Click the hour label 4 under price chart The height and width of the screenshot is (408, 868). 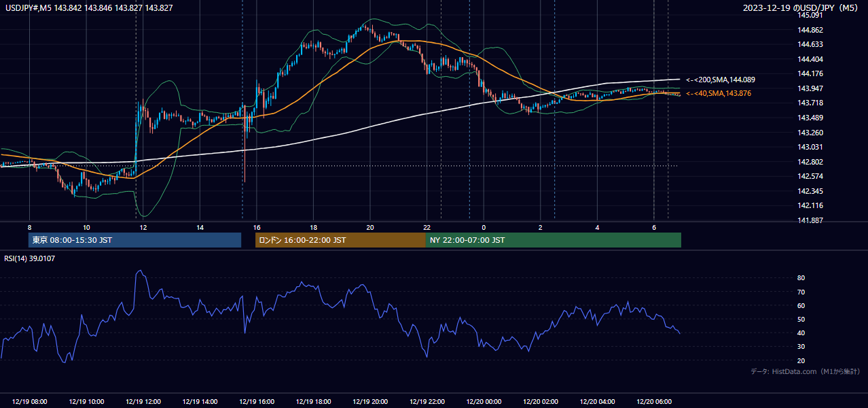tap(597, 227)
